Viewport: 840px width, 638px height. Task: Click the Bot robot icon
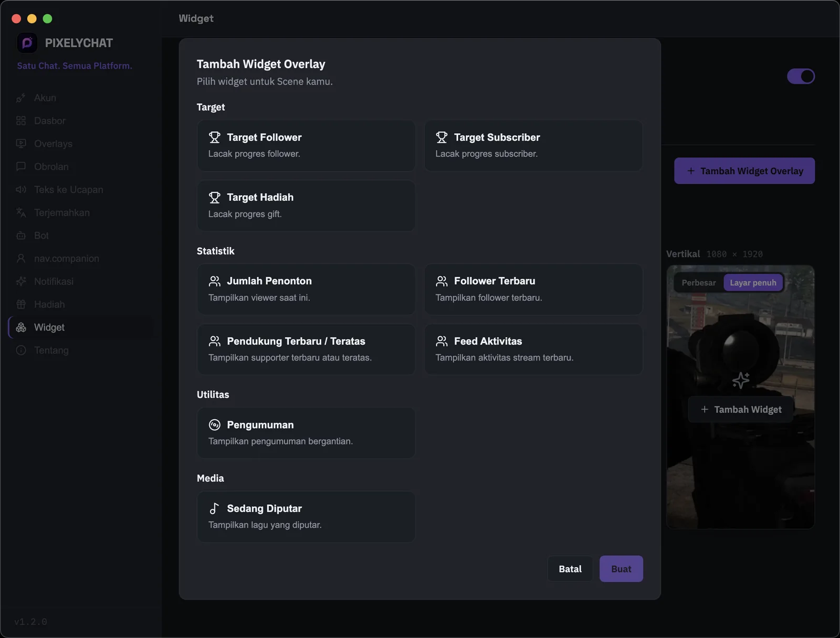pos(21,236)
